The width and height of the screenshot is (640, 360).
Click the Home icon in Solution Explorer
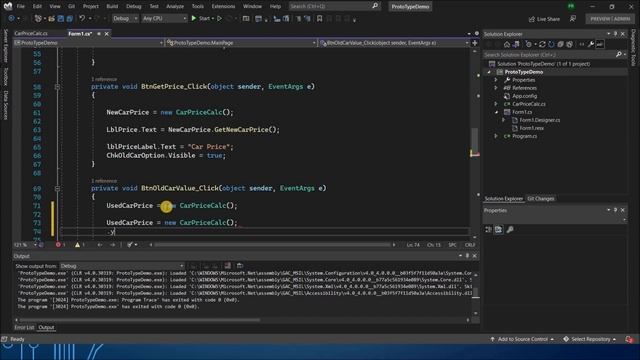coord(507,44)
